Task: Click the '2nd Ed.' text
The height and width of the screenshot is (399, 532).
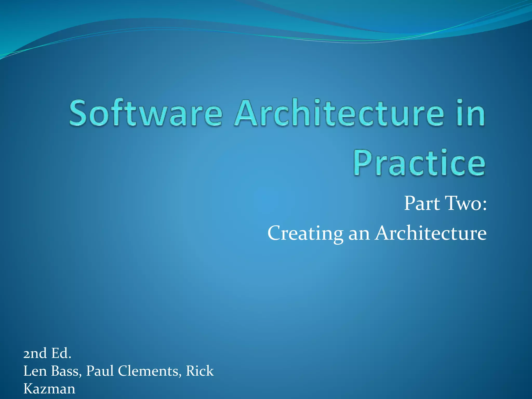Action: [47, 353]
